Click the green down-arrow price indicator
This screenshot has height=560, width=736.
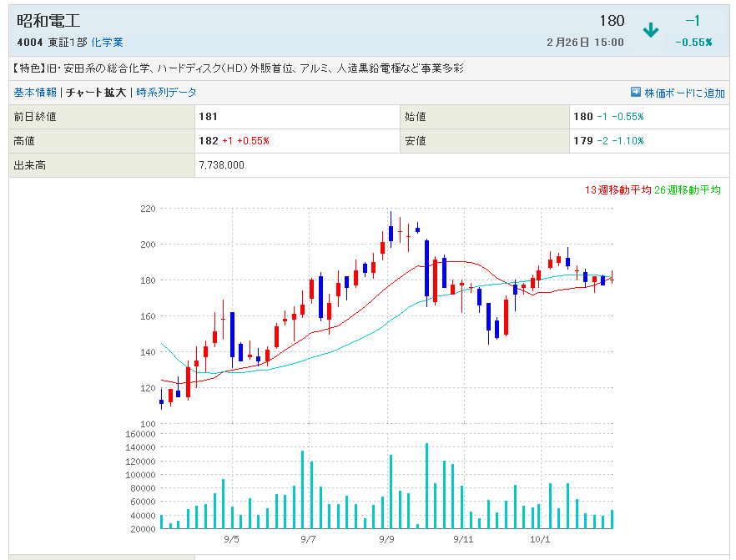pyautogui.click(x=650, y=31)
